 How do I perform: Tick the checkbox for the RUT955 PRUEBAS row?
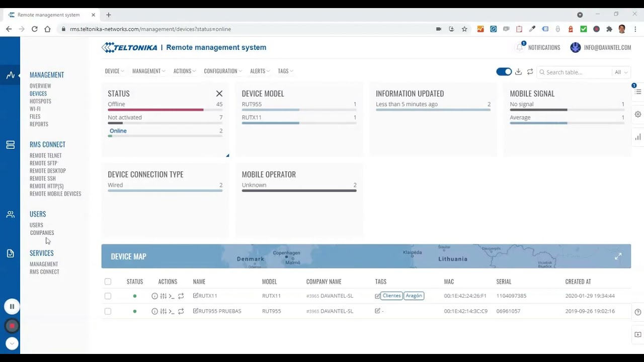point(108,311)
